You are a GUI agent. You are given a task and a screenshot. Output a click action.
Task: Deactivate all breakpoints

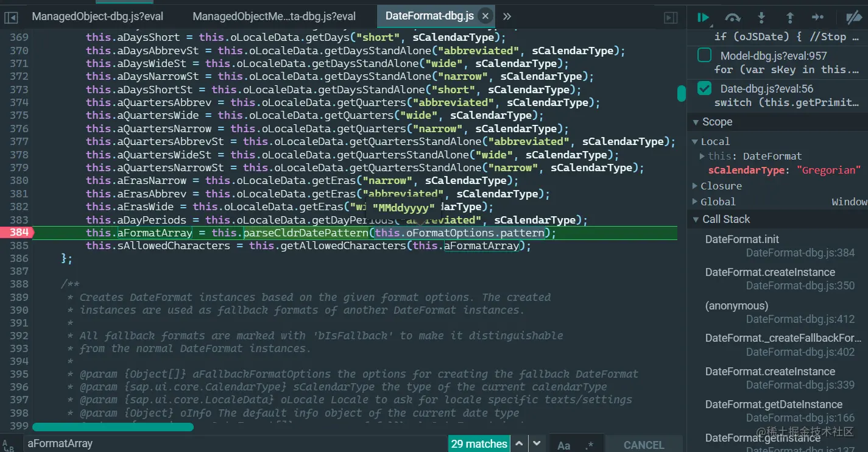click(855, 17)
